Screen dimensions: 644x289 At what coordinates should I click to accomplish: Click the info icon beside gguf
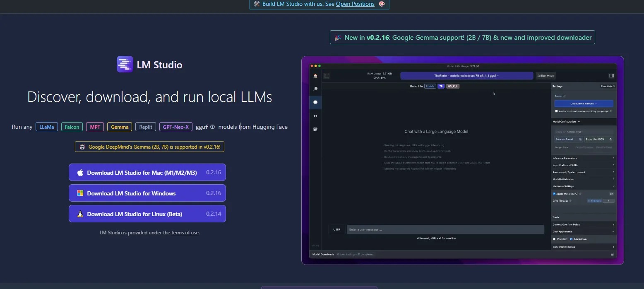[x=212, y=127]
